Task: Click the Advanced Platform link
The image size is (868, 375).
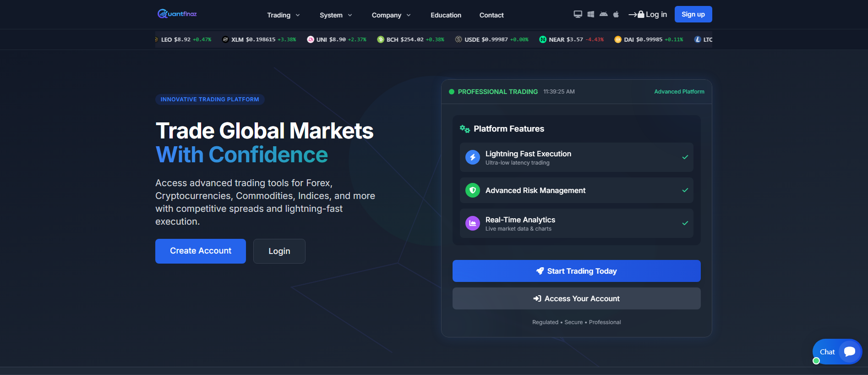Action: 679,92
